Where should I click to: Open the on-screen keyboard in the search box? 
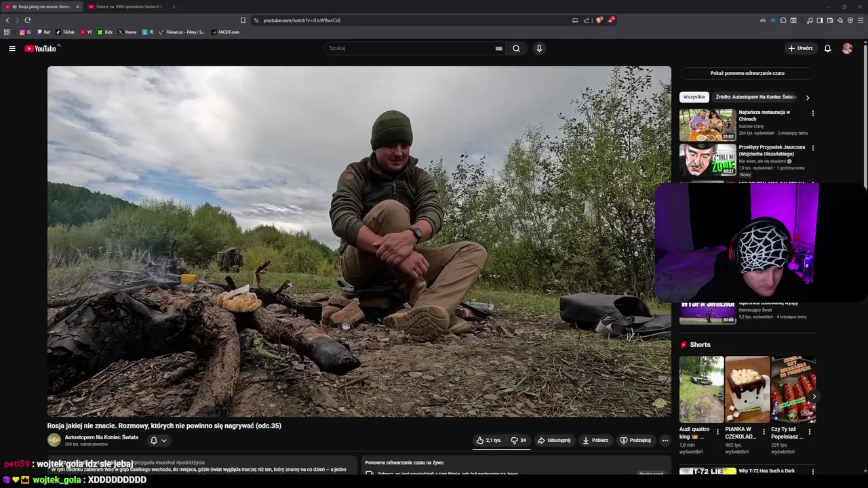pos(499,48)
